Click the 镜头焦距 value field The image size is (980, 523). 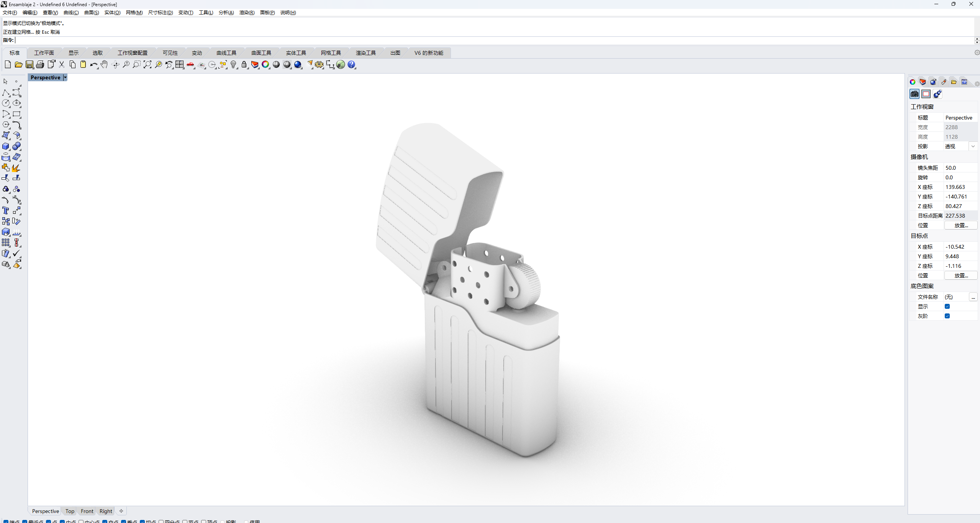(960, 168)
